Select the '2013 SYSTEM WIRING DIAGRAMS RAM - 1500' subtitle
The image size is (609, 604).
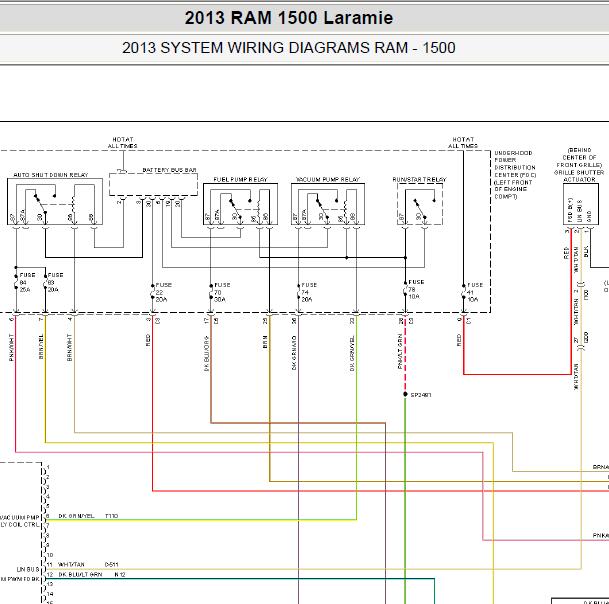[x=289, y=48]
